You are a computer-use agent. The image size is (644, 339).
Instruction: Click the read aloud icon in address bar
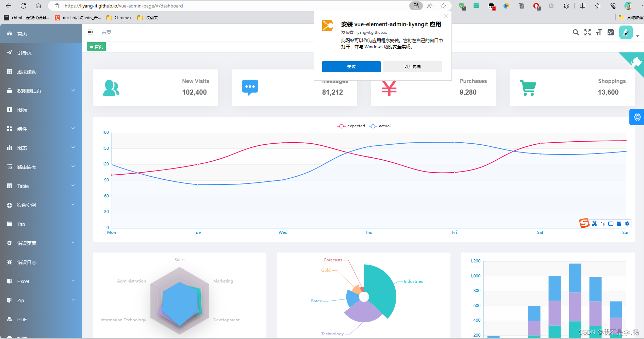coord(430,6)
